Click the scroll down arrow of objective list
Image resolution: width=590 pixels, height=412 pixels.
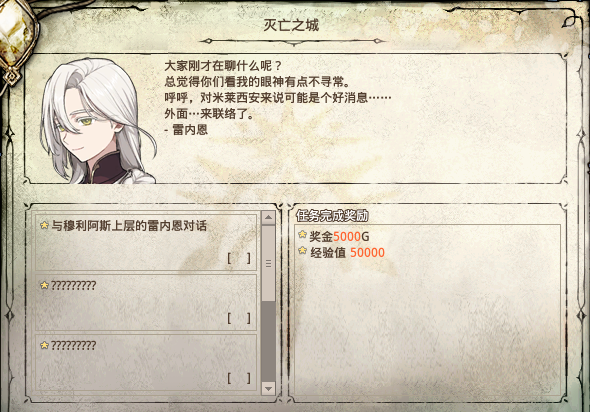[x=268, y=388]
